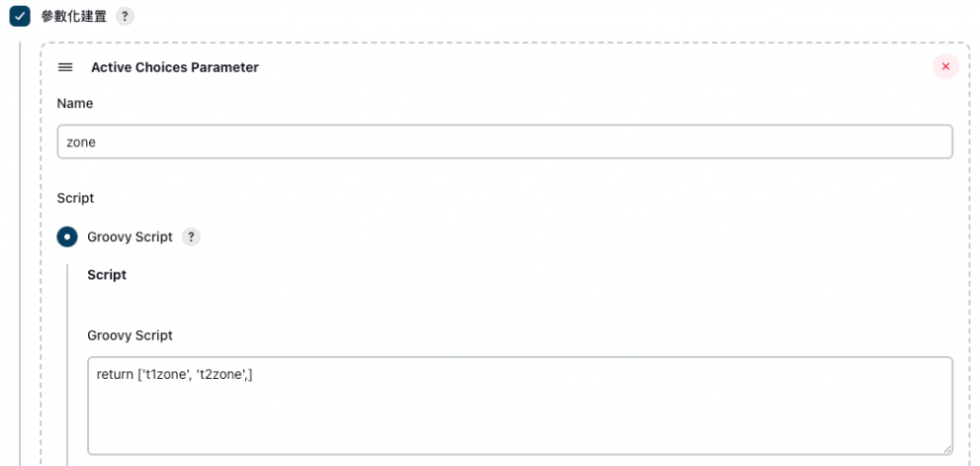Focus the Name field containing zone
980x466 pixels.
pos(505,142)
